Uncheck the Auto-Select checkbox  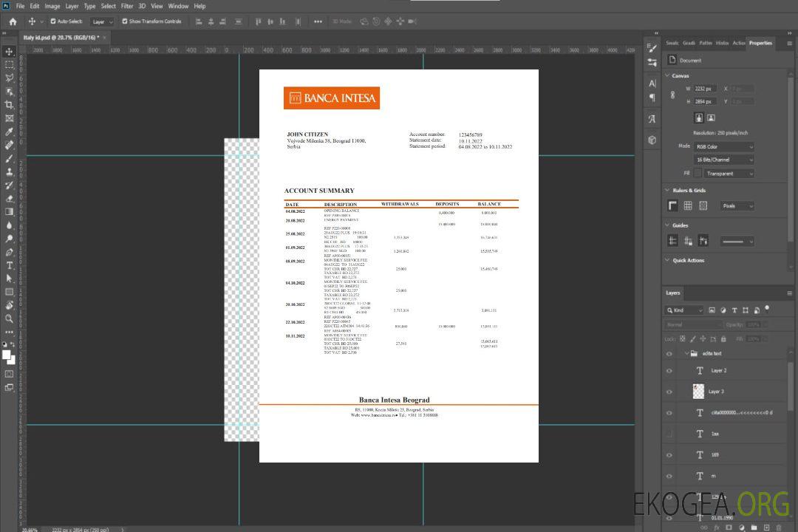(53, 21)
